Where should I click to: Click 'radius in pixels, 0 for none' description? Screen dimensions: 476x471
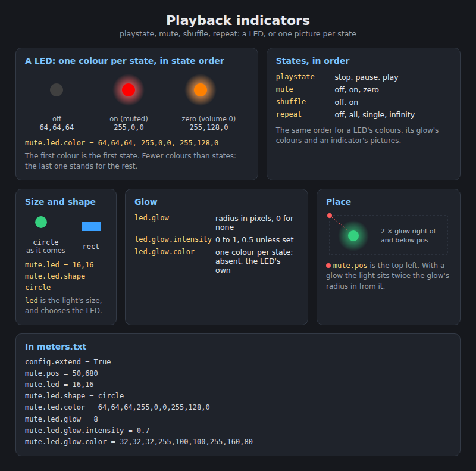pos(255,223)
